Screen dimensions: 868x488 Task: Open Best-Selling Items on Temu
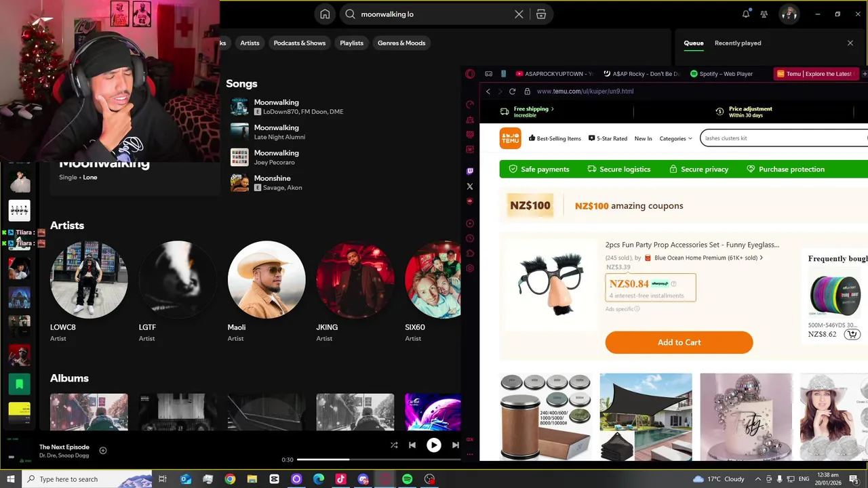tap(555, 138)
